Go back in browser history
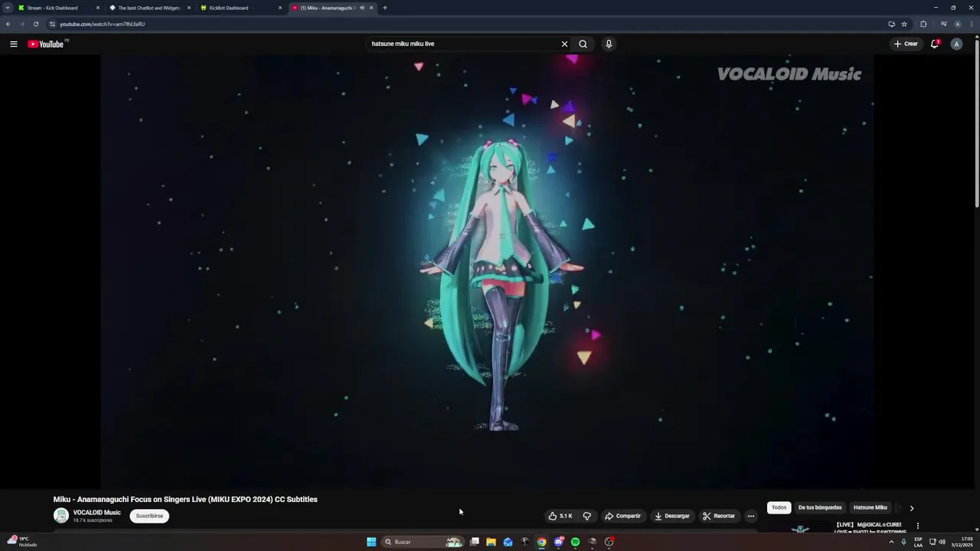The image size is (980, 551). tap(8, 24)
